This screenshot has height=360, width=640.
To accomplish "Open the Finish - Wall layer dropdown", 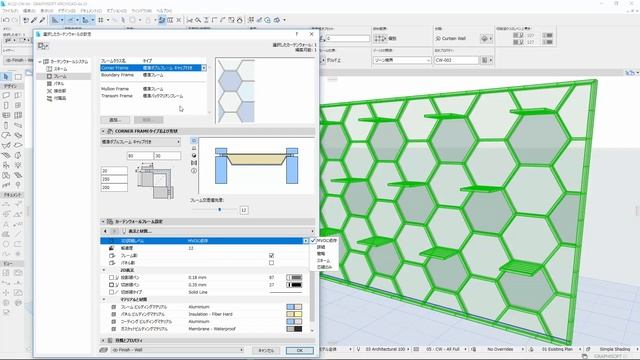I will pos(177,350).
